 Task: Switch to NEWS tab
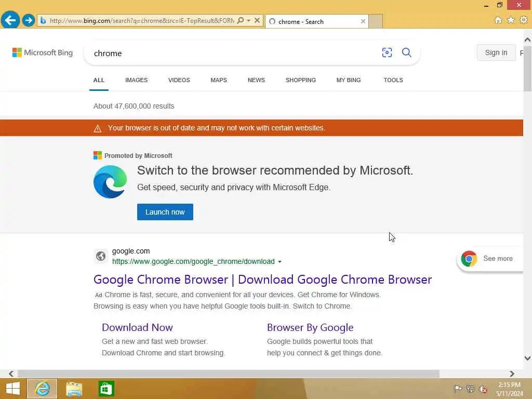click(256, 80)
